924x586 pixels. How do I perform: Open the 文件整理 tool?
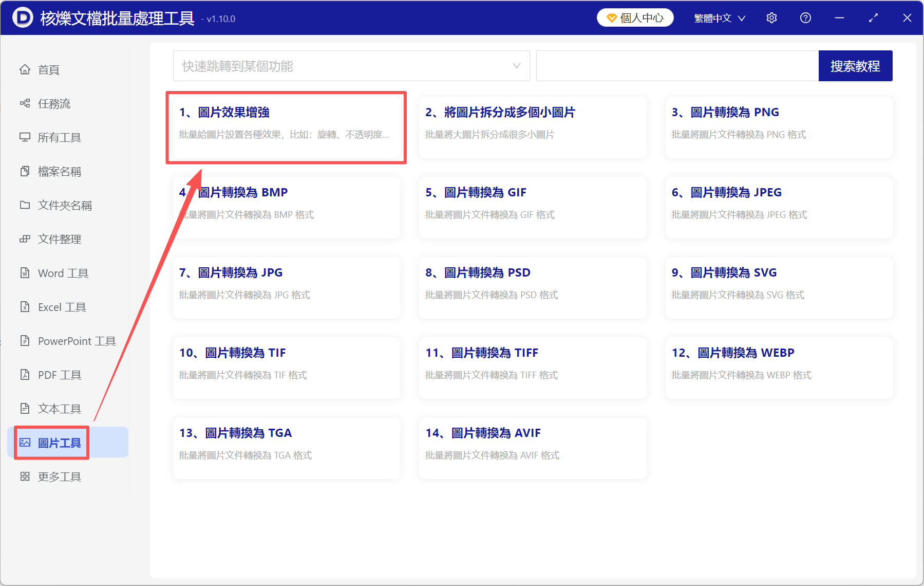click(x=60, y=239)
